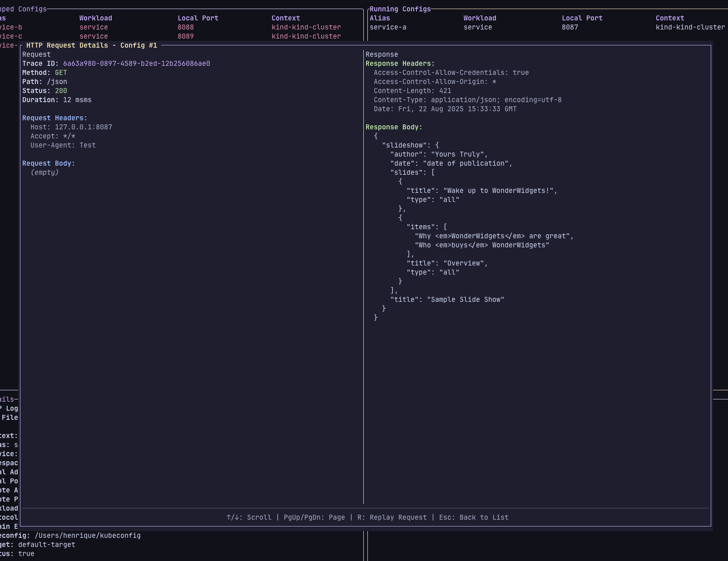Image resolution: width=728 pixels, height=561 pixels.
Task: Click the Local Port header in stopped configs
Action: point(198,18)
